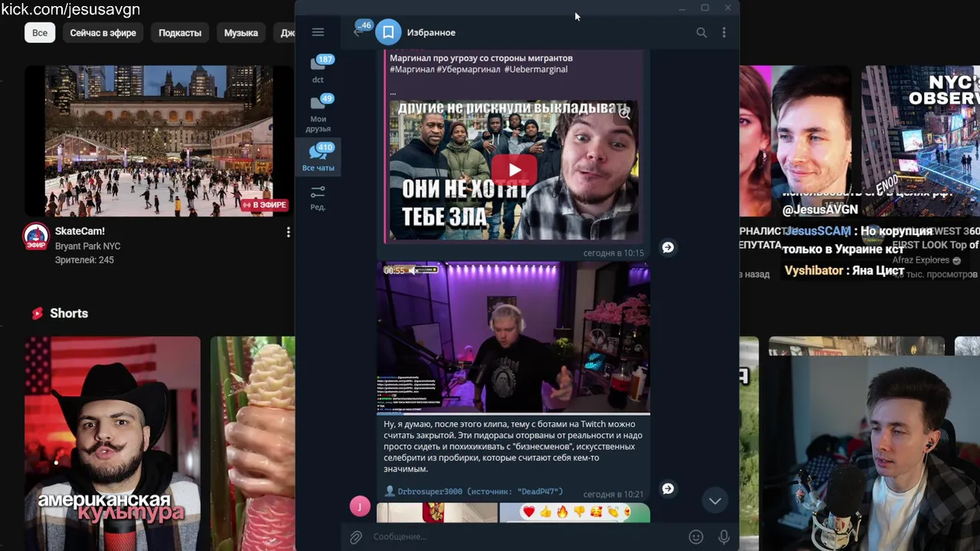Open the #Маргинал hashtag
This screenshot has width=980, height=551.
411,69
